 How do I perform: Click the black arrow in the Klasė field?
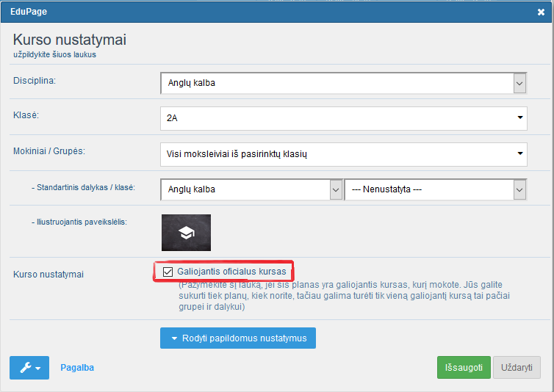click(519, 117)
